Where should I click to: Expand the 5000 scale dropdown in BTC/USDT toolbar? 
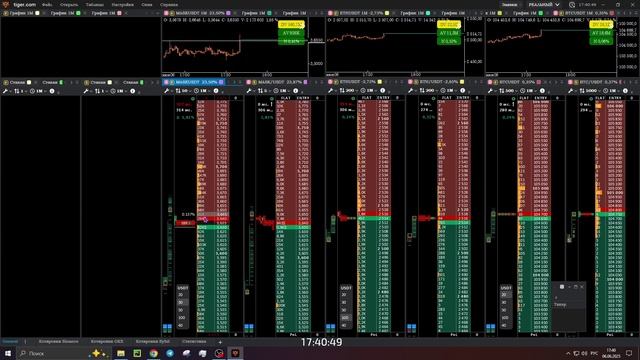coord(592,91)
